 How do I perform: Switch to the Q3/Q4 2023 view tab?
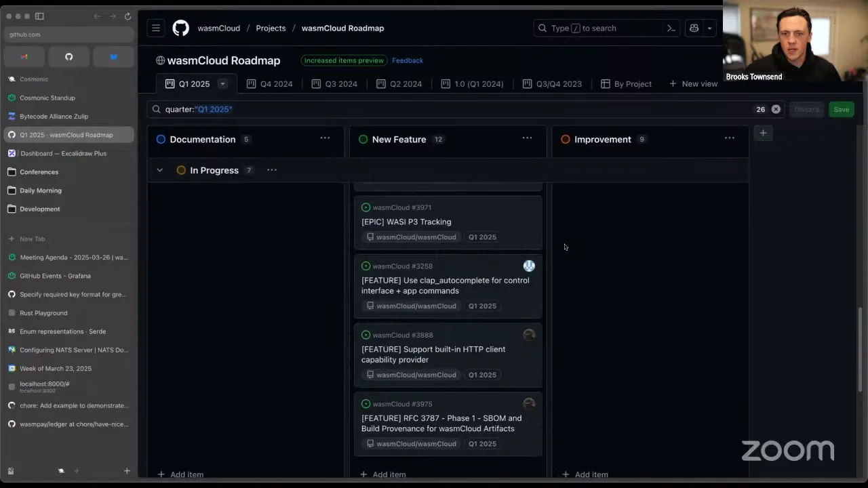point(552,84)
